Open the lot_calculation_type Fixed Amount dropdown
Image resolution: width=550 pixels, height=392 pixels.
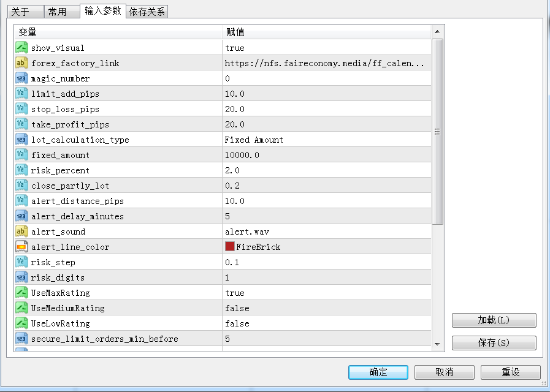pos(254,140)
